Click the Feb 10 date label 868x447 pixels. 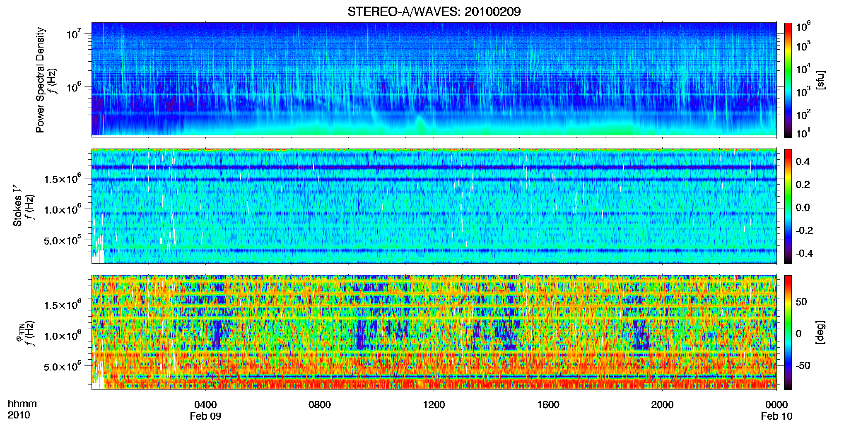tap(776, 416)
